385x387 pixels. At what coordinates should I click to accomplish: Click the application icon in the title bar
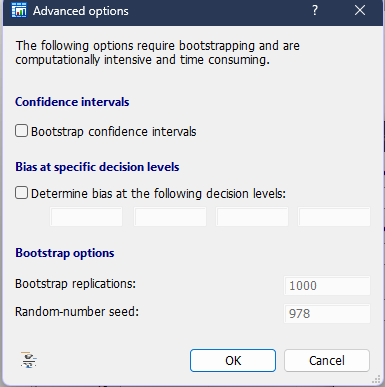[x=19, y=10]
